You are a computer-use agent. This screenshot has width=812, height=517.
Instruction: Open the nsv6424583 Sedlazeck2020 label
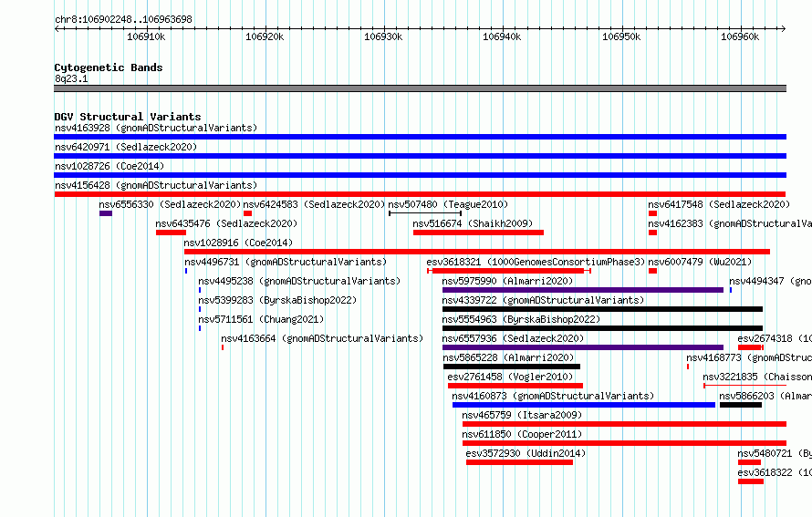[315, 204]
